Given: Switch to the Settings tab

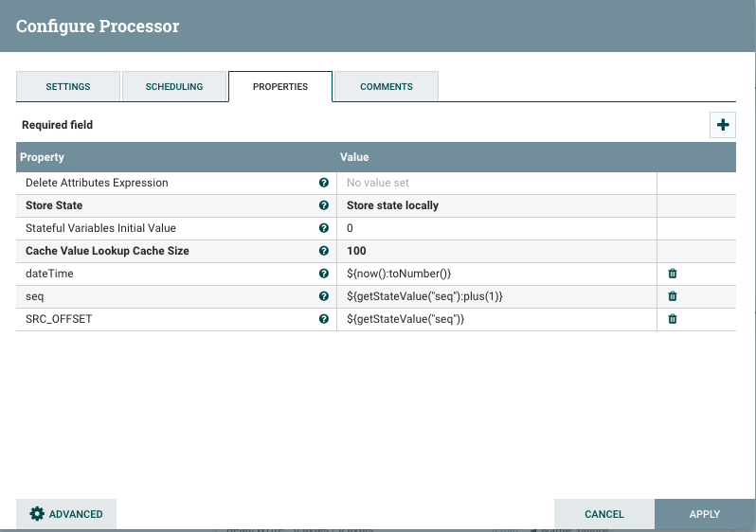Looking at the screenshot, I should [x=68, y=86].
